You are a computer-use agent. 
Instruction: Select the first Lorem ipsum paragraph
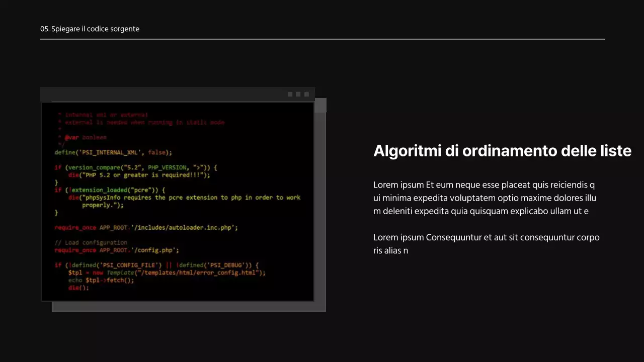pos(484,198)
